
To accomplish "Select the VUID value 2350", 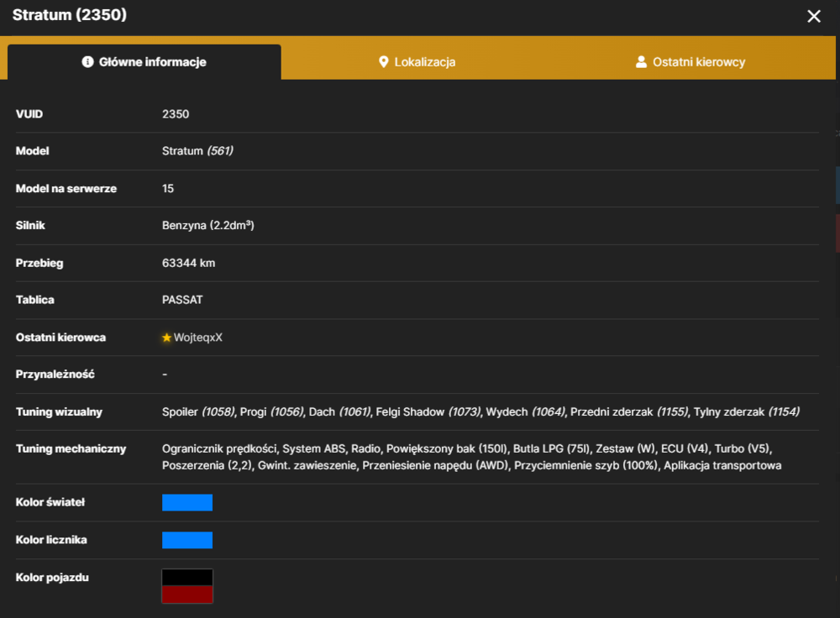I will (176, 114).
